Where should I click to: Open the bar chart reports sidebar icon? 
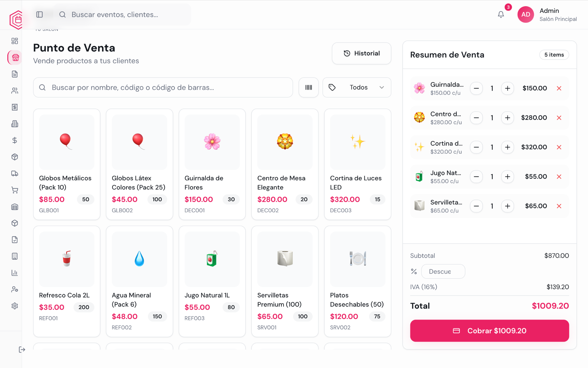(x=15, y=273)
